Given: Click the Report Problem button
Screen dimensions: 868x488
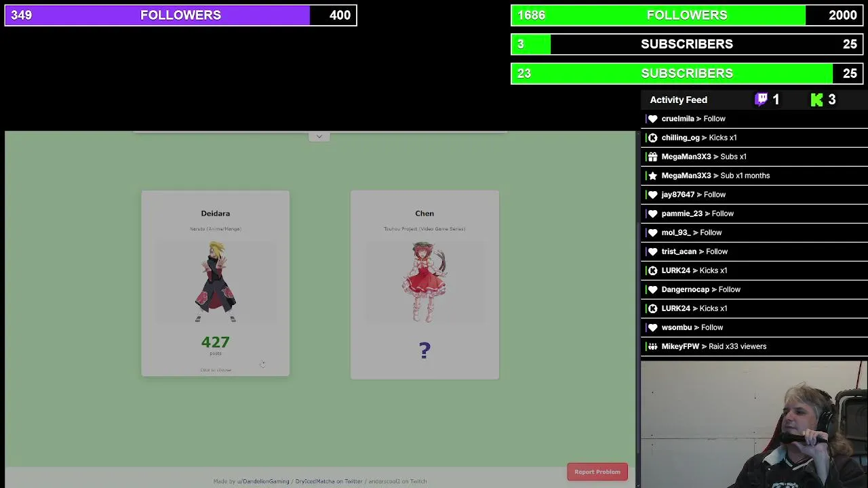Looking at the screenshot, I should pos(597,472).
